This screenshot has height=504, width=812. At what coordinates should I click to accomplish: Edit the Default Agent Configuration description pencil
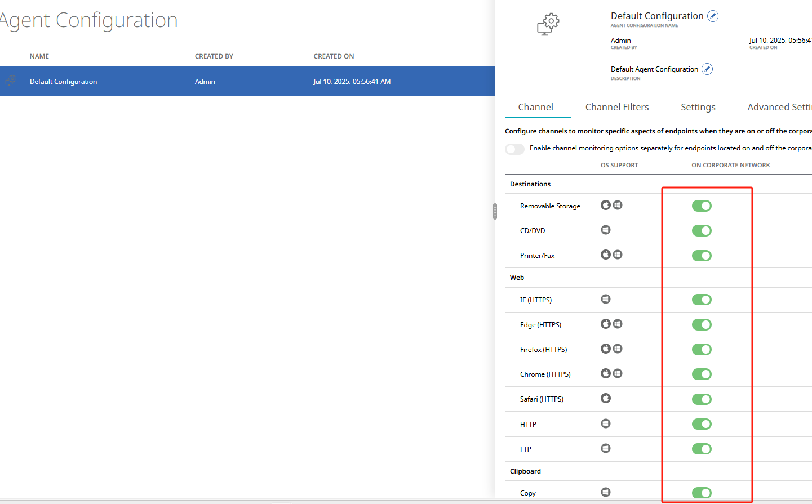tap(707, 69)
